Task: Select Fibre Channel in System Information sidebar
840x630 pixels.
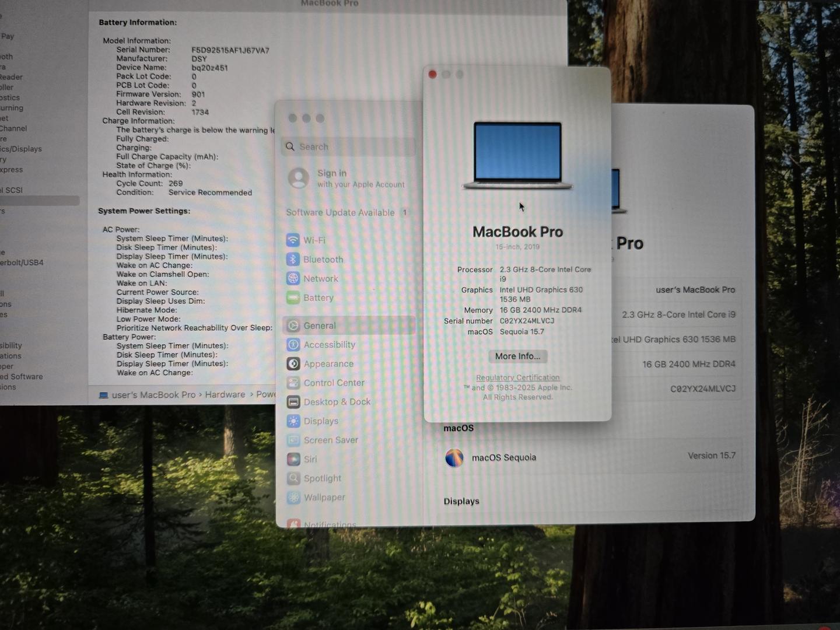Action: [13, 128]
